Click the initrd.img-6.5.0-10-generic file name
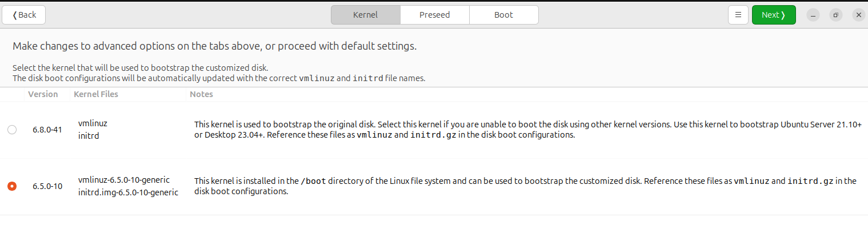The width and height of the screenshot is (868, 241). tap(128, 192)
